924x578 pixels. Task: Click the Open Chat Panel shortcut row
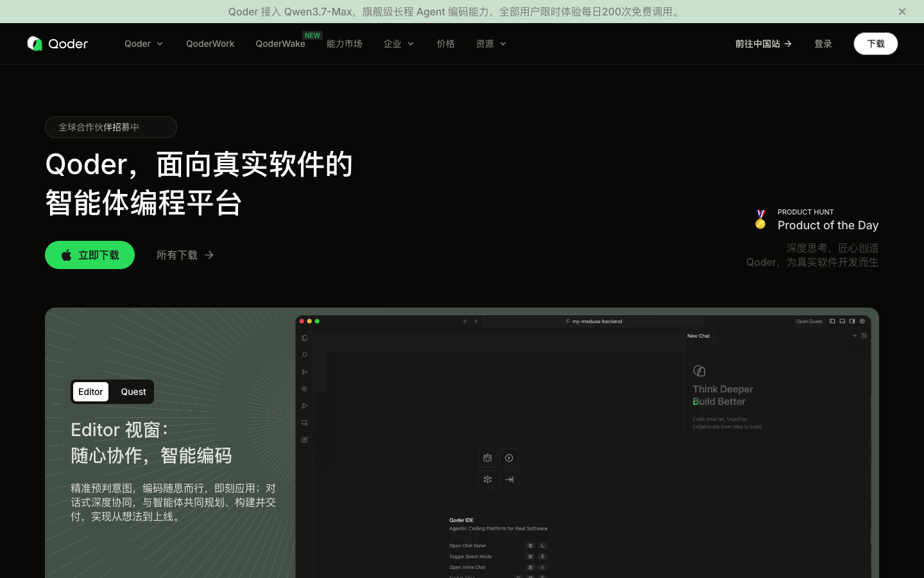pos(498,546)
